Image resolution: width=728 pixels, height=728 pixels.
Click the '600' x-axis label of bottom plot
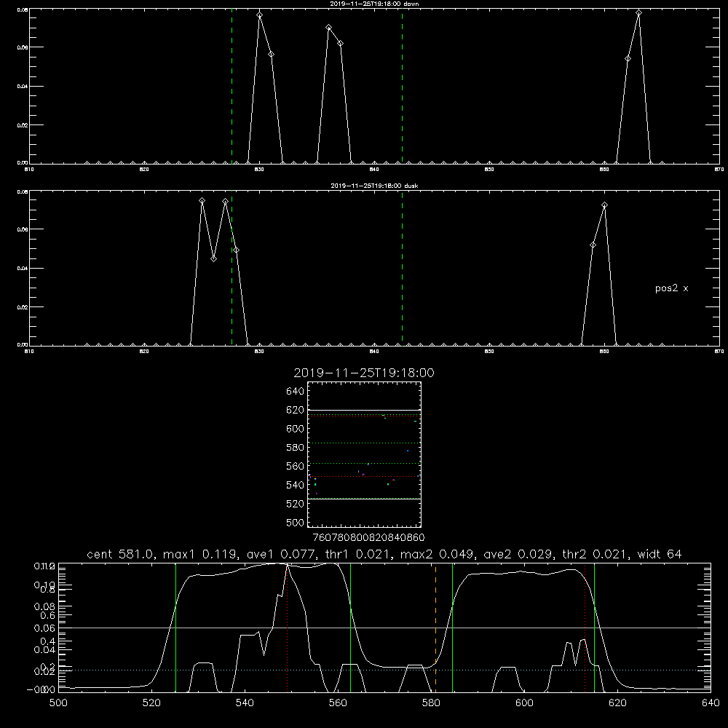point(524,703)
